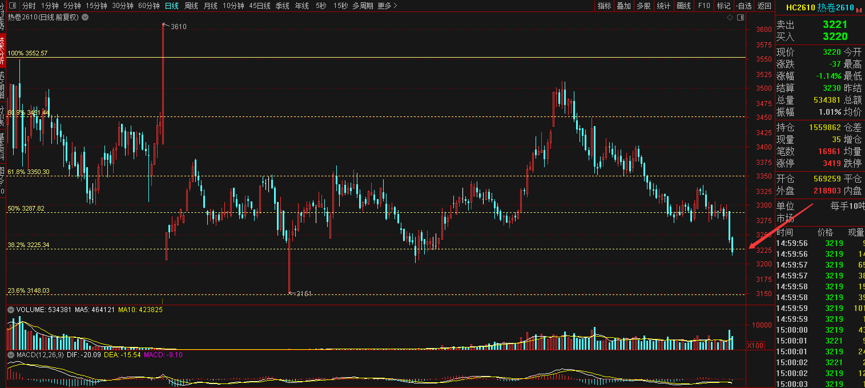Click the 38.2% 3225.34 Fibonacci level label
This screenshot has height=388, width=865.
(x=29, y=245)
